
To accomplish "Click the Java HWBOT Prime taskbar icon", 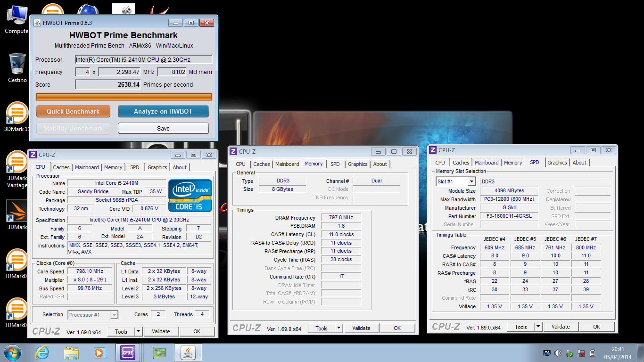I will [x=188, y=353].
